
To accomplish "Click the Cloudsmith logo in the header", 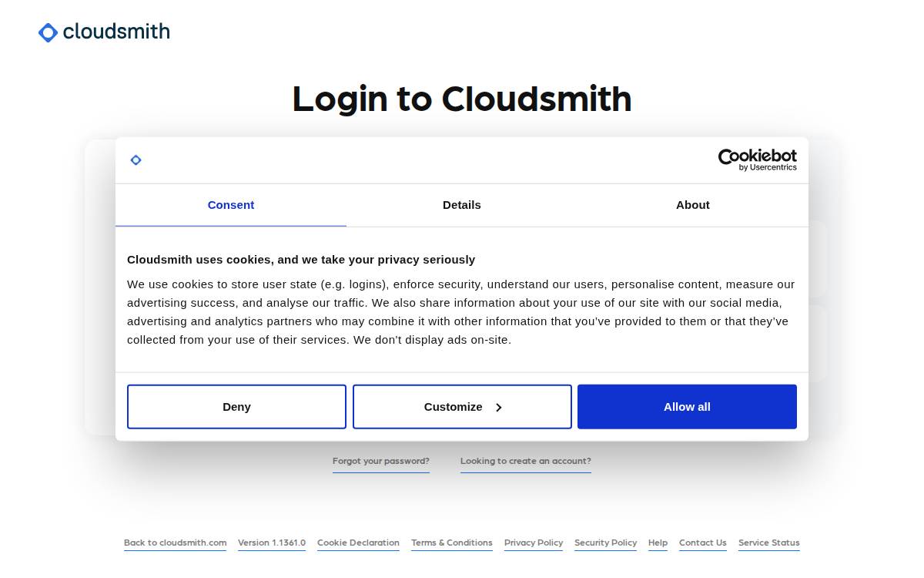I will tap(104, 32).
